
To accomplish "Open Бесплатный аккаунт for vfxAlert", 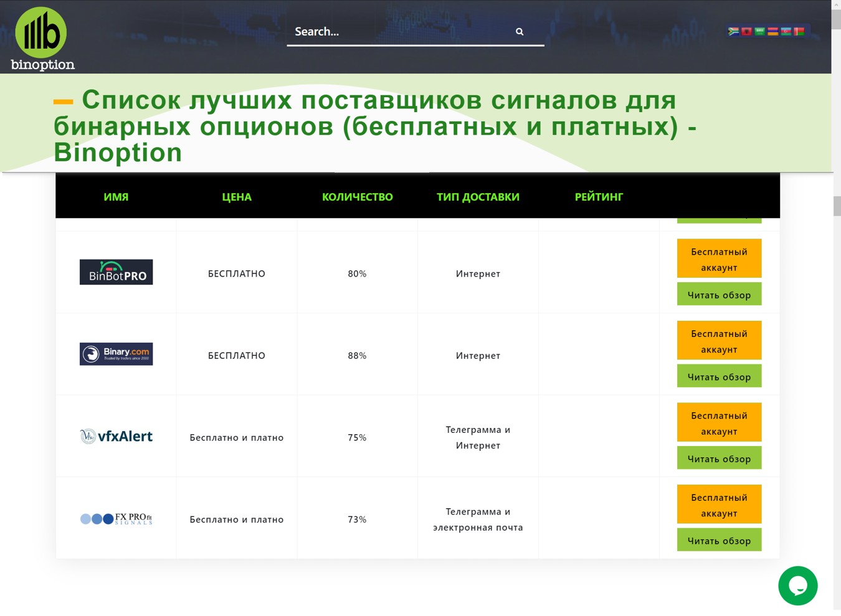I will tap(719, 422).
